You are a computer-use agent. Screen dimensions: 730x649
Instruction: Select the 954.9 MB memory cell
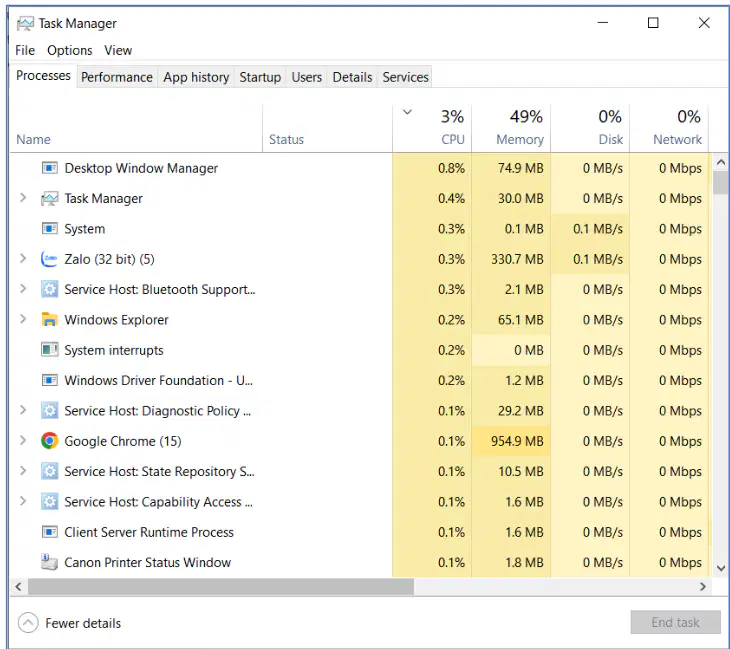pos(511,441)
